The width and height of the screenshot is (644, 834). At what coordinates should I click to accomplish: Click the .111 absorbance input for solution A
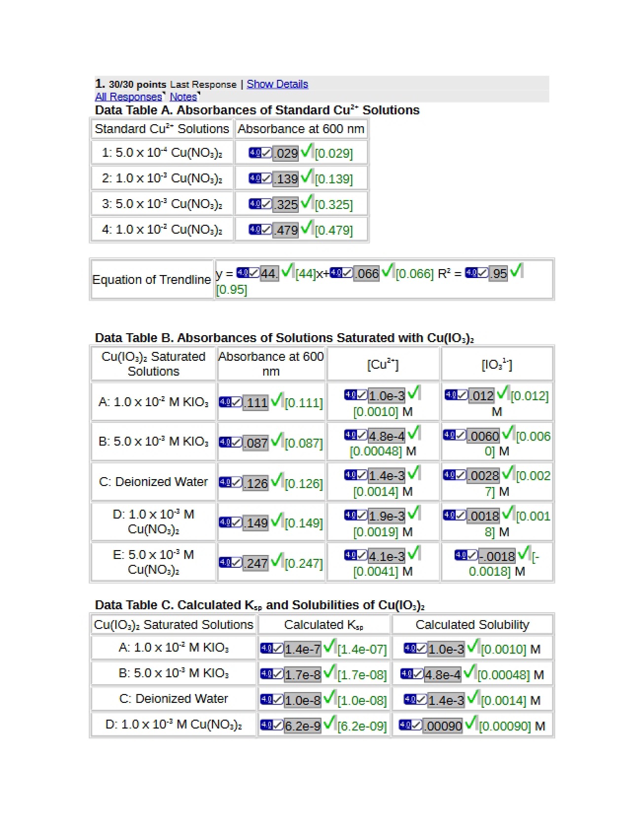coord(255,402)
